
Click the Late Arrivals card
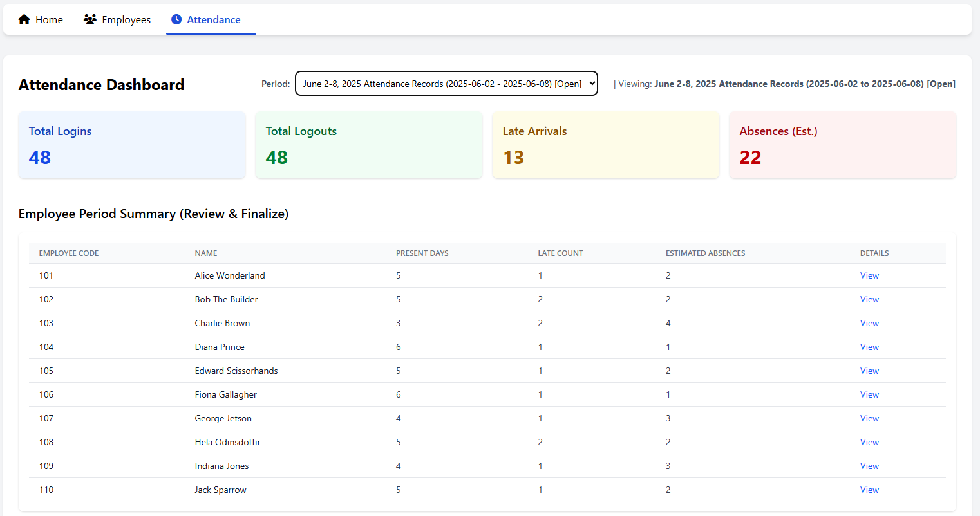[x=605, y=145]
